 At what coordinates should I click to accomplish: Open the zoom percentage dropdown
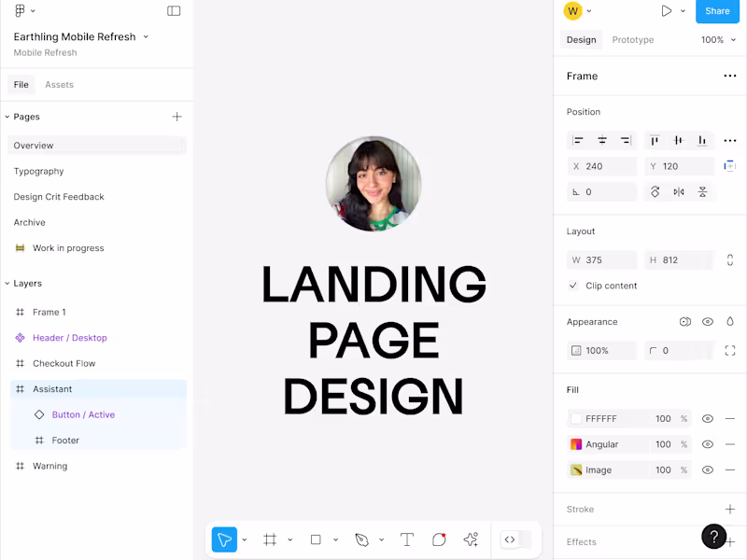pyautogui.click(x=716, y=39)
